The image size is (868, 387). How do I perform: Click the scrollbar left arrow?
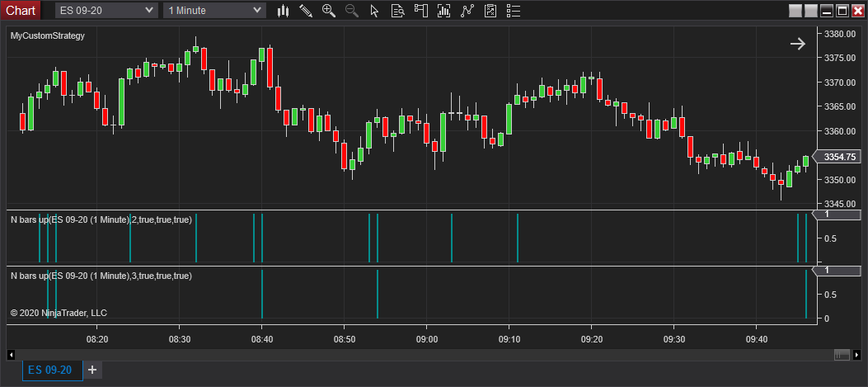(x=11, y=355)
